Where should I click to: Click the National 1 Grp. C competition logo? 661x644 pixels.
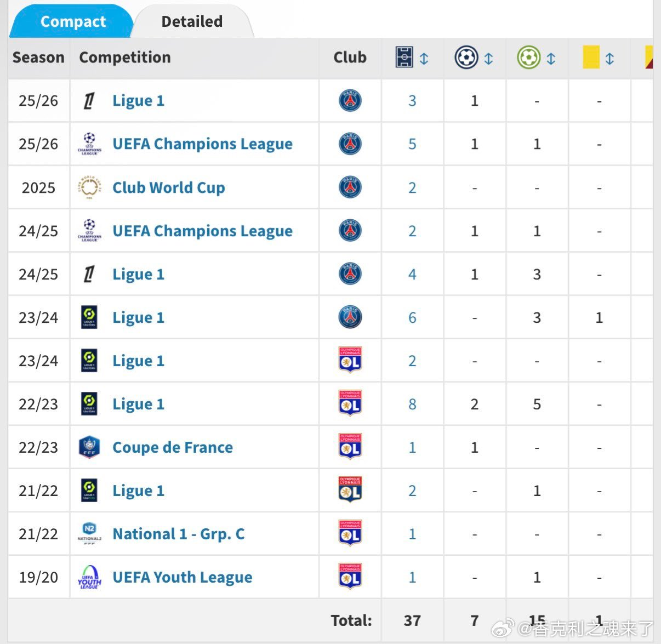[89, 534]
